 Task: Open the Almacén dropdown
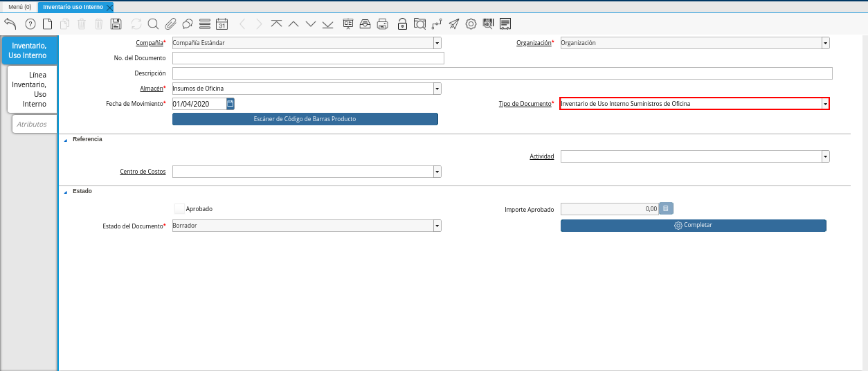click(x=437, y=89)
